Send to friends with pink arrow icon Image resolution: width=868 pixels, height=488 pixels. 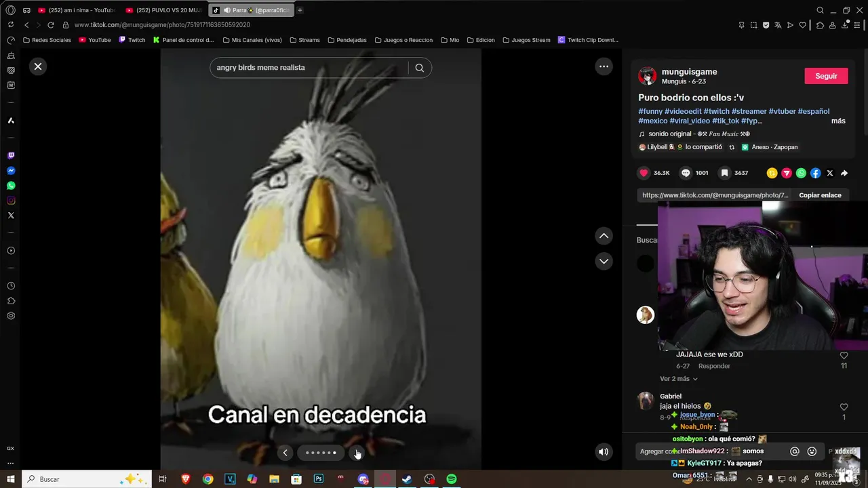pyautogui.click(x=787, y=173)
